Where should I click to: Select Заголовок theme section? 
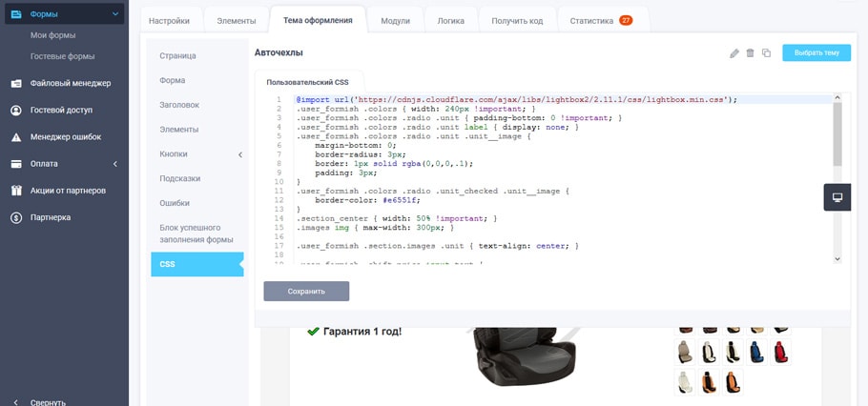(179, 105)
